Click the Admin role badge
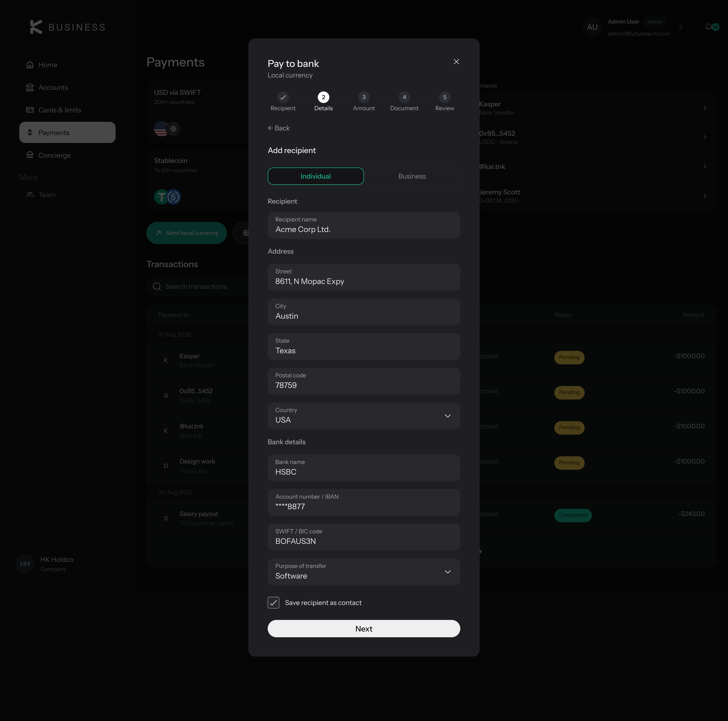The image size is (728, 721). pyautogui.click(x=655, y=22)
